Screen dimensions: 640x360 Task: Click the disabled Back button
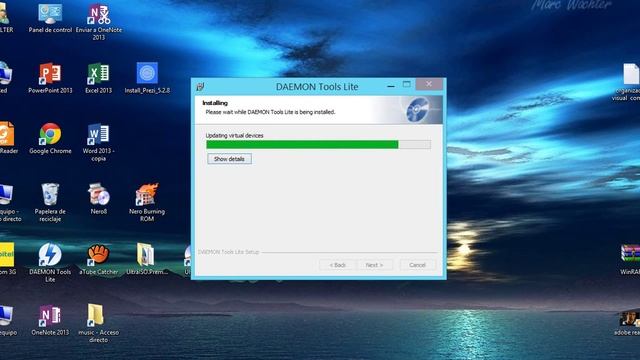(x=338, y=265)
